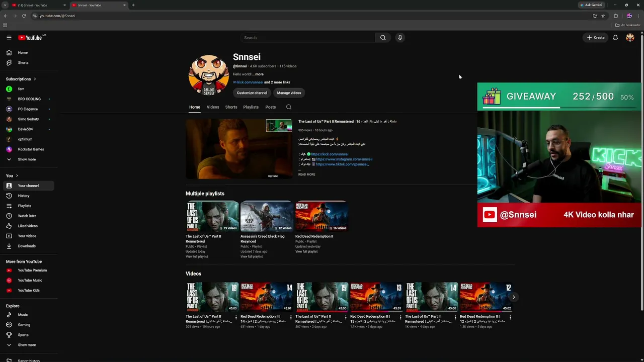Open the TikTok link in the video description

point(342,164)
